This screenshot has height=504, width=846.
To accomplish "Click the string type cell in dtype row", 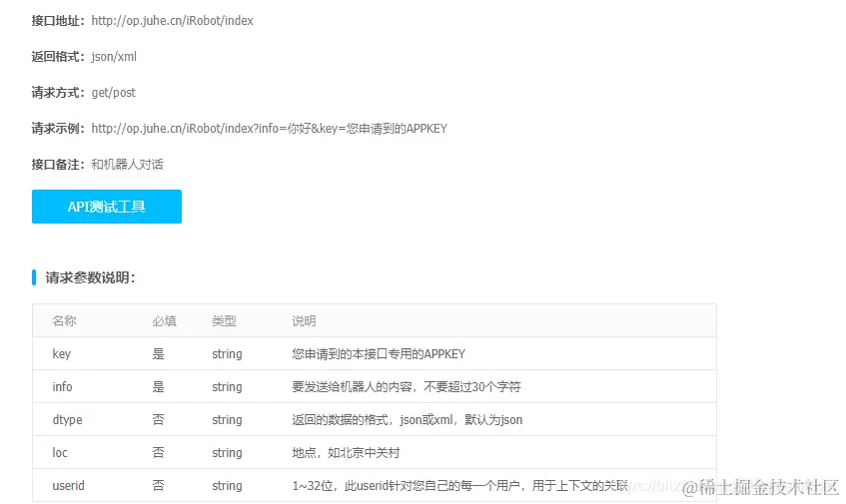I will pyautogui.click(x=227, y=420).
